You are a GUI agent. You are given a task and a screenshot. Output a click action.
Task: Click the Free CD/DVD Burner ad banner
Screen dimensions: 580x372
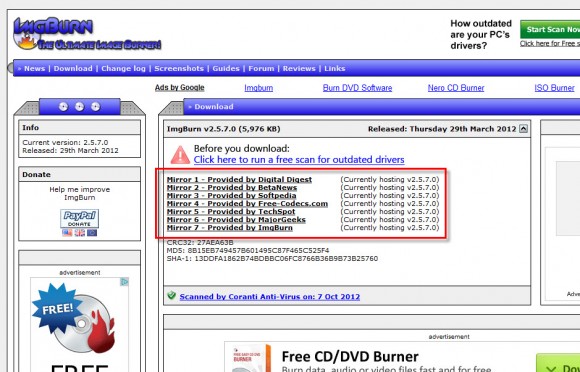pyautogui.click(x=402, y=357)
